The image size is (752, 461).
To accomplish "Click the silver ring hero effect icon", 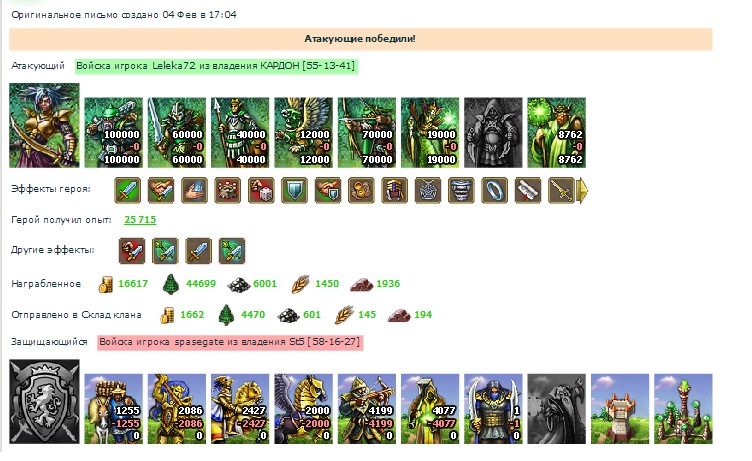I will 494,190.
